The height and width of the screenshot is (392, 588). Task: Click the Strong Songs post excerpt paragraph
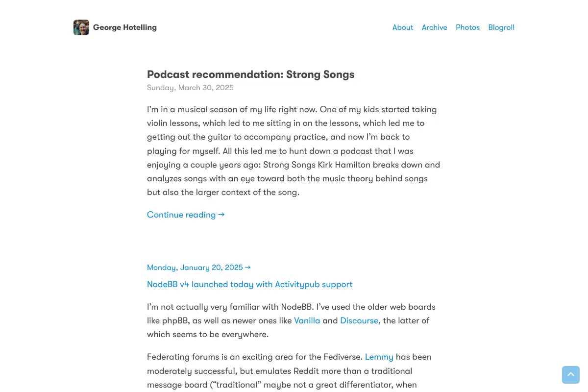[294, 151]
